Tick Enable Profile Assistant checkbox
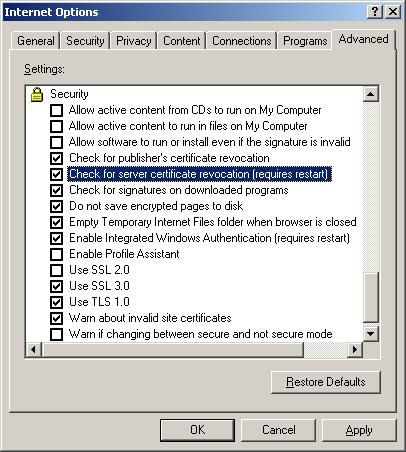The width and height of the screenshot is (406, 452). [56, 254]
